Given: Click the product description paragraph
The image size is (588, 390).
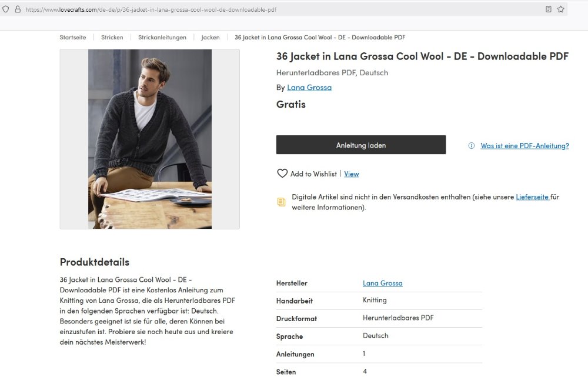Looking at the screenshot, I should (x=148, y=311).
